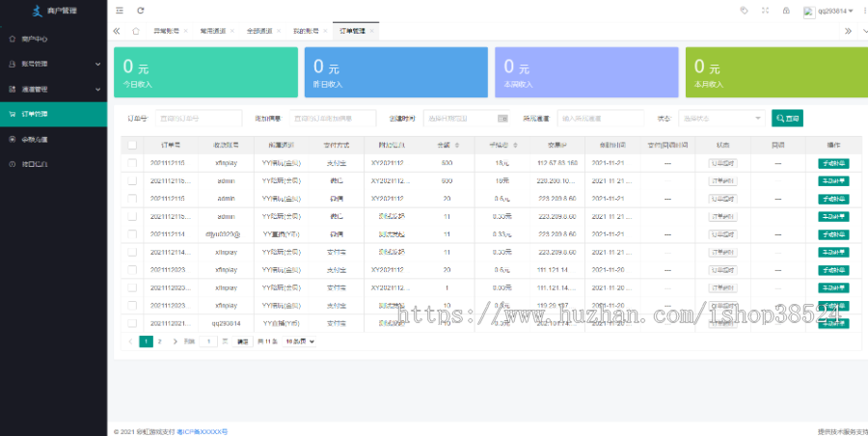Check the xfinpay row with IP 119.29
Image resolution: width=868 pixels, height=436 pixels.
132,305
